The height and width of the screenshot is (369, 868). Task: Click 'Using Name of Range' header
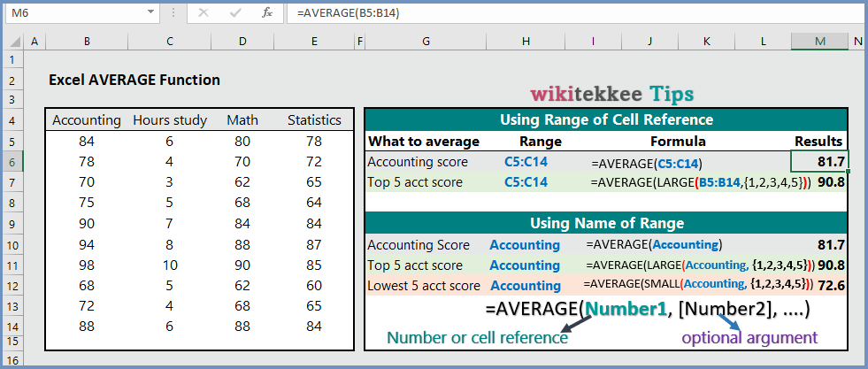coord(607,224)
